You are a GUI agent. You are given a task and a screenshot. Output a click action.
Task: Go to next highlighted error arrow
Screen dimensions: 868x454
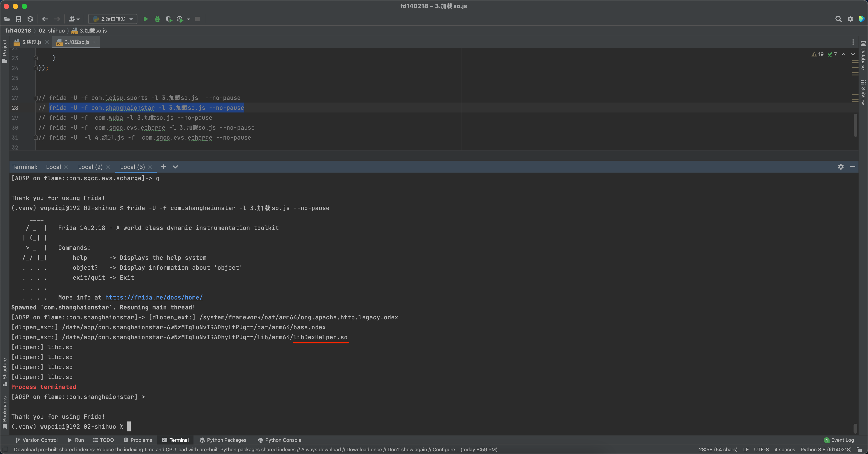click(853, 54)
